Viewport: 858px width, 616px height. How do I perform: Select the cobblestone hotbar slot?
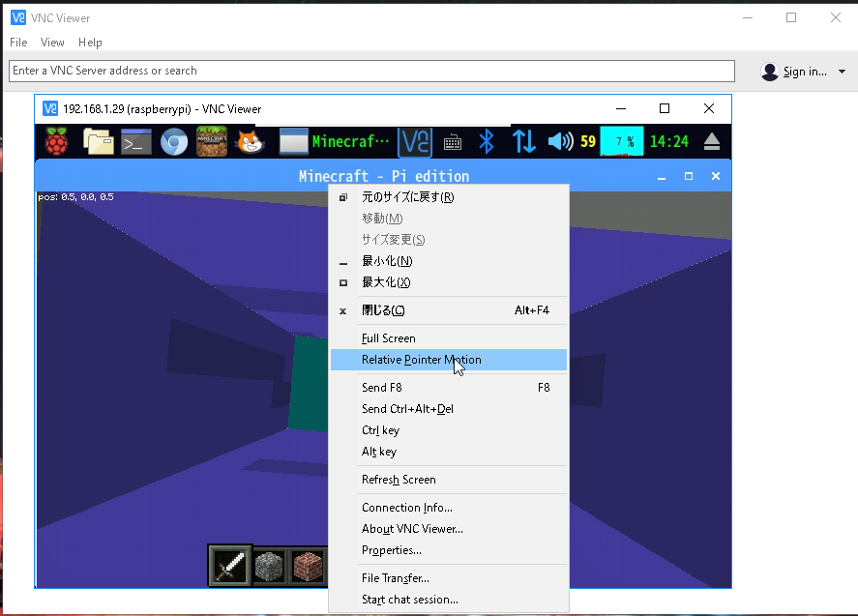click(x=269, y=566)
